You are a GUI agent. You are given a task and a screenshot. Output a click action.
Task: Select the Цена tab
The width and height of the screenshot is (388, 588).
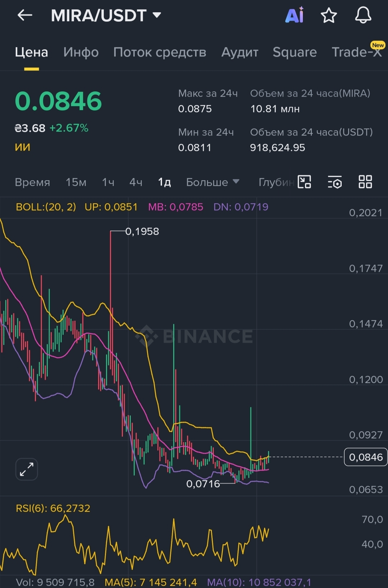(31, 52)
